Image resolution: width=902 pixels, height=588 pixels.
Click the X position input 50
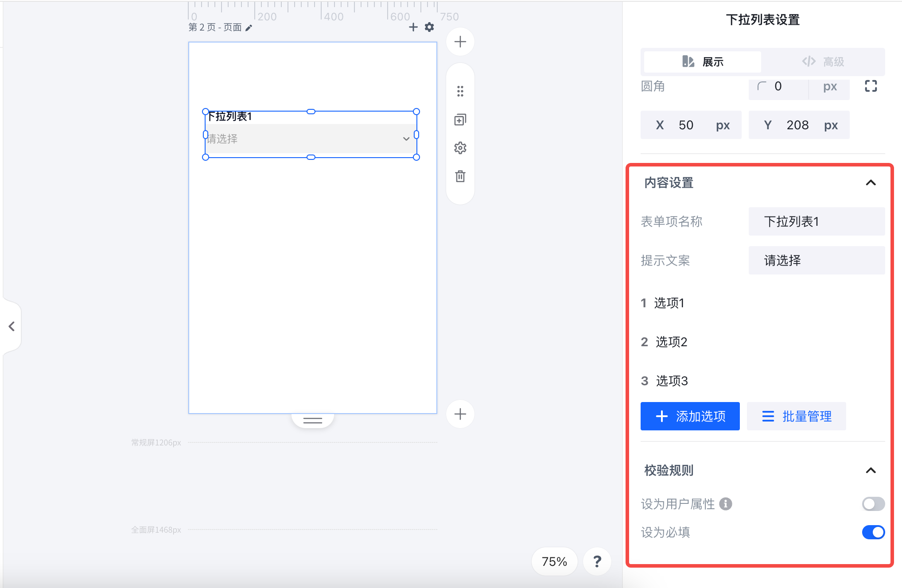pyautogui.click(x=691, y=125)
